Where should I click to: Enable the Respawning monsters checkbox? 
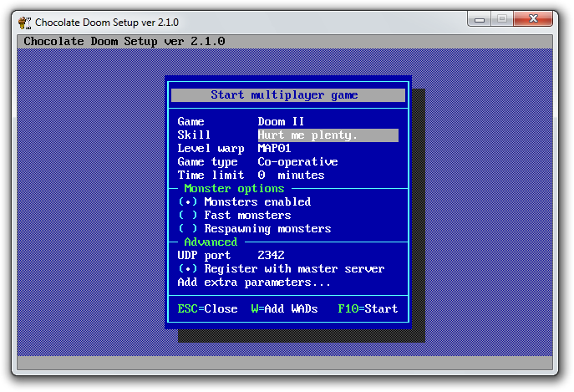188,229
